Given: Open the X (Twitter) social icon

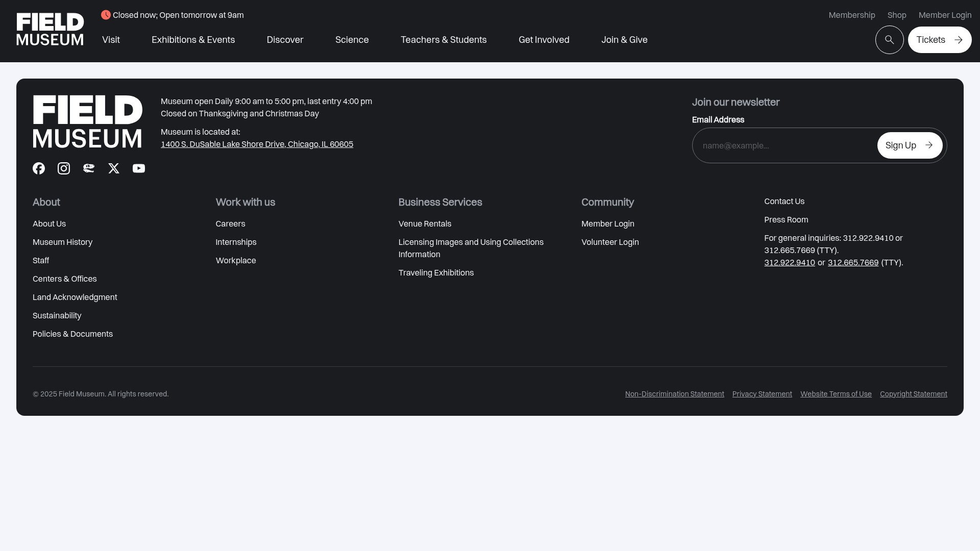Looking at the screenshot, I should pos(114,168).
